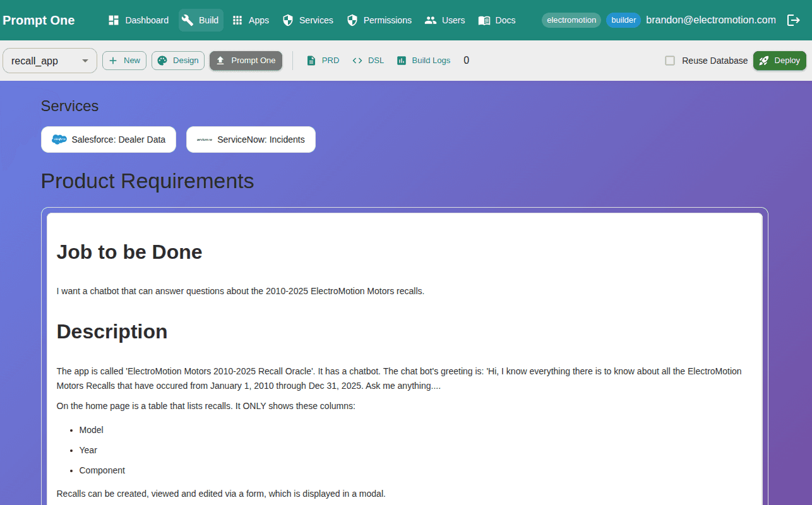Open the PRD document icon
812x505 pixels.
click(311, 60)
